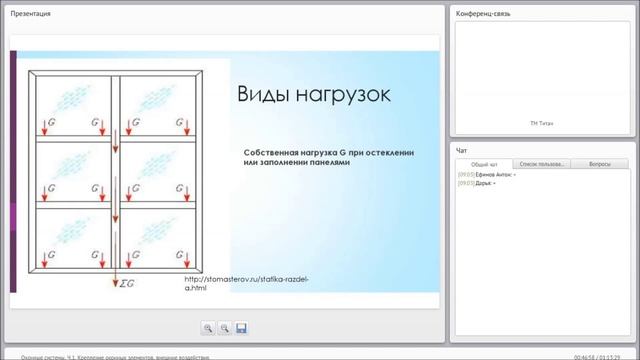Select chat message from Ефимов Антон
Viewport: 640px width, 360px height.
tap(487, 175)
